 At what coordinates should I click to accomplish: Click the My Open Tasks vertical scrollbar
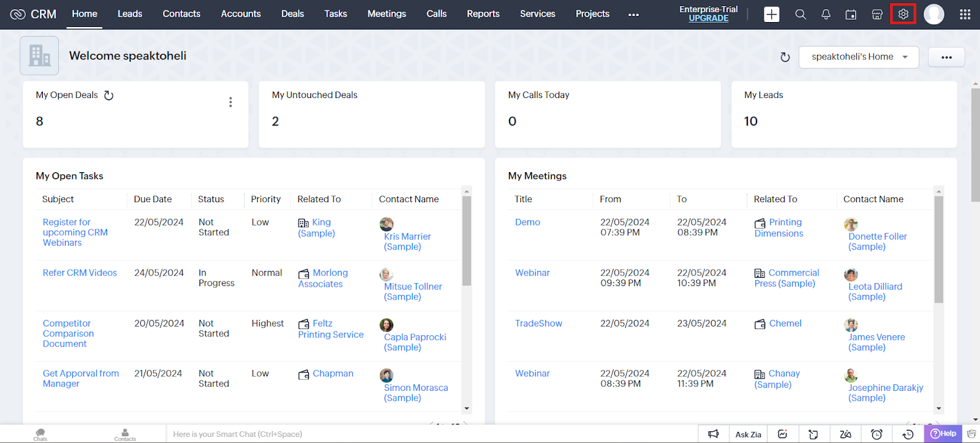(x=467, y=241)
